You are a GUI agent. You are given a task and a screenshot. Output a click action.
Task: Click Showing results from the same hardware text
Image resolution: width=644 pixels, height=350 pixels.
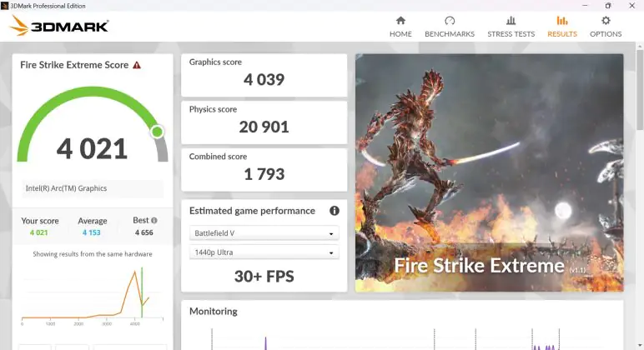click(x=93, y=254)
